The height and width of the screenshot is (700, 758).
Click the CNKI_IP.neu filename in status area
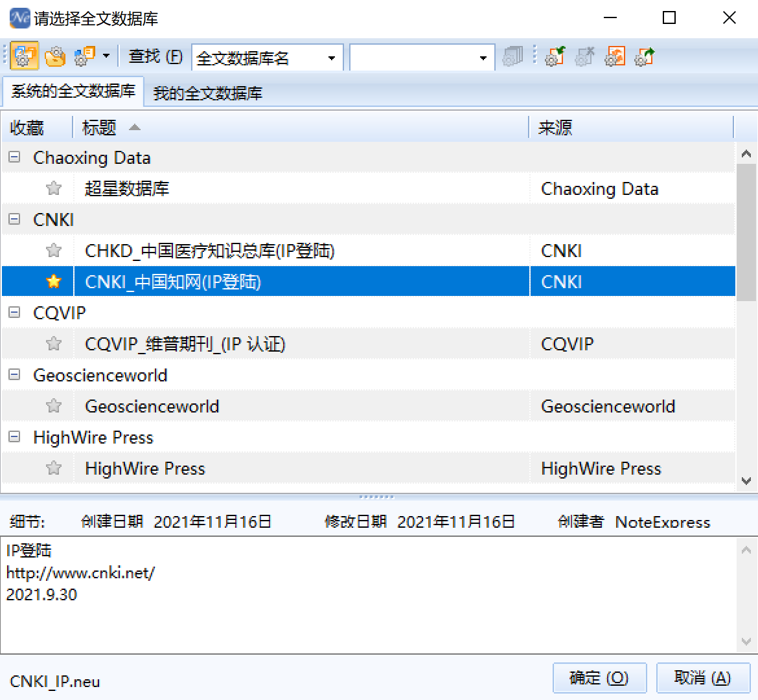[x=54, y=681]
